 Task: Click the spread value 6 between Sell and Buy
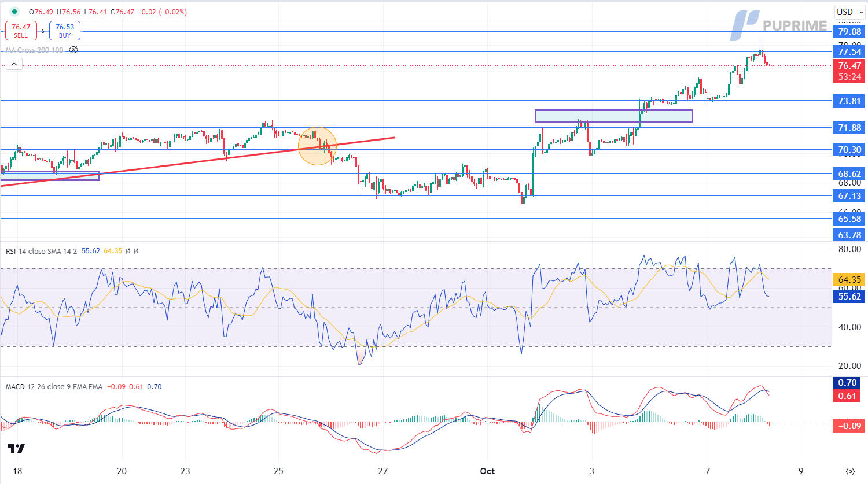click(43, 31)
